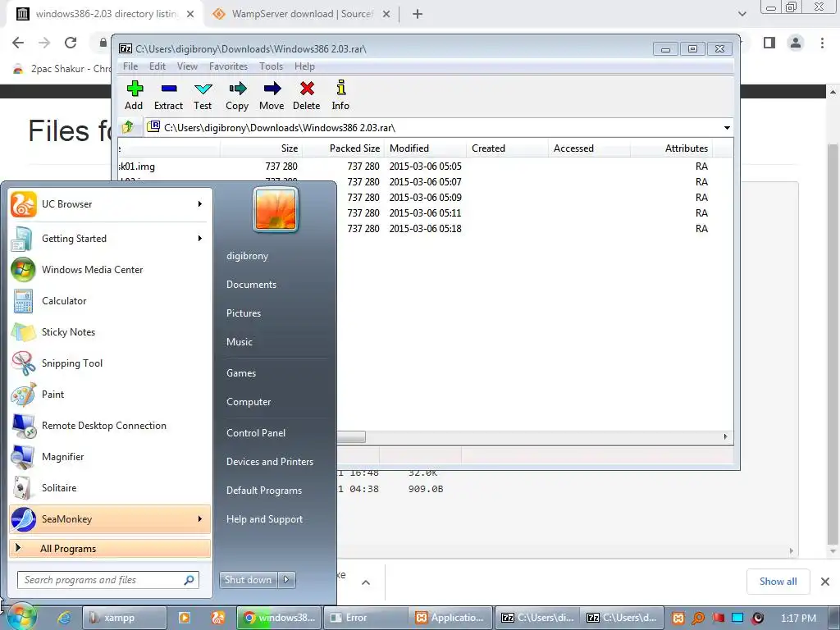Image resolution: width=840 pixels, height=630 pixels.
Task: Click the Shut down button
Action: click(249, 580)
